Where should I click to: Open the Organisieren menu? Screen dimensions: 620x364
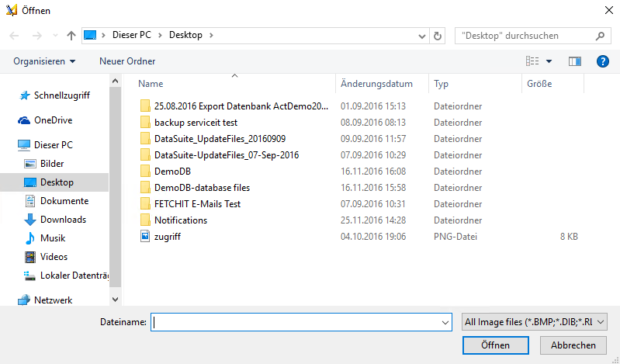[x=44, y=61]
